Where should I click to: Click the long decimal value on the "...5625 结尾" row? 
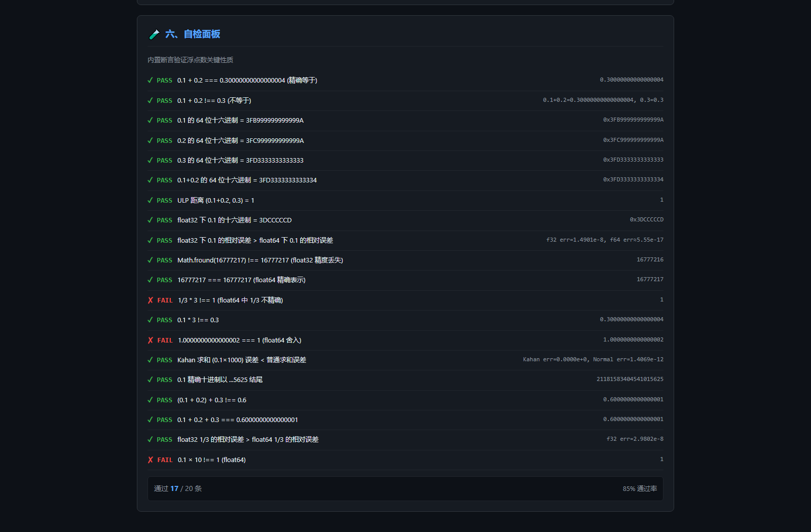tap(630, 379)
